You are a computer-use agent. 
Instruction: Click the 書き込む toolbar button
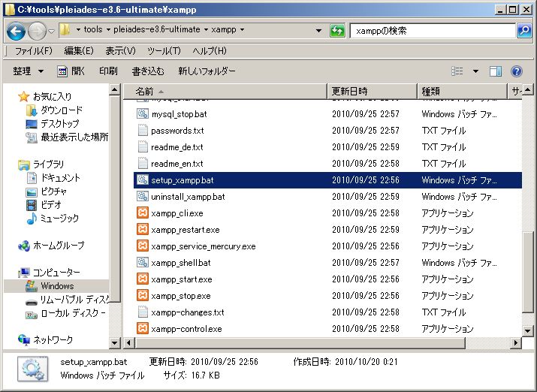pyautogui.click(x=148, y=71)
